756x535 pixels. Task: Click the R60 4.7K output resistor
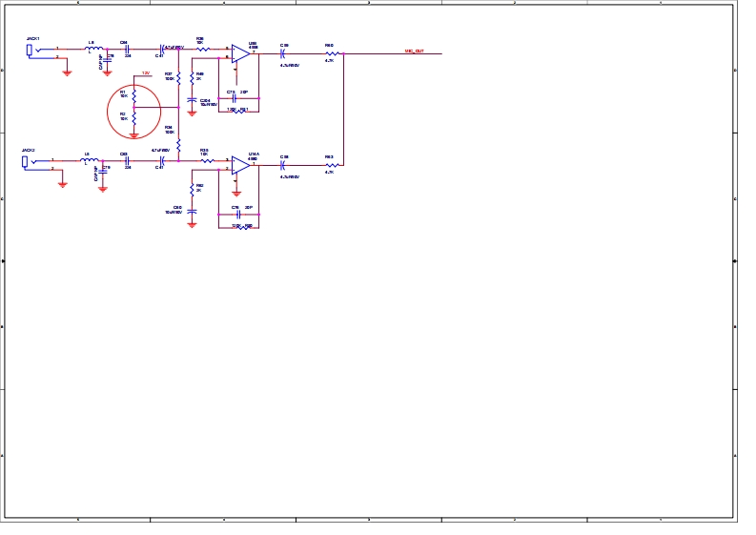[x=330, y=53]
